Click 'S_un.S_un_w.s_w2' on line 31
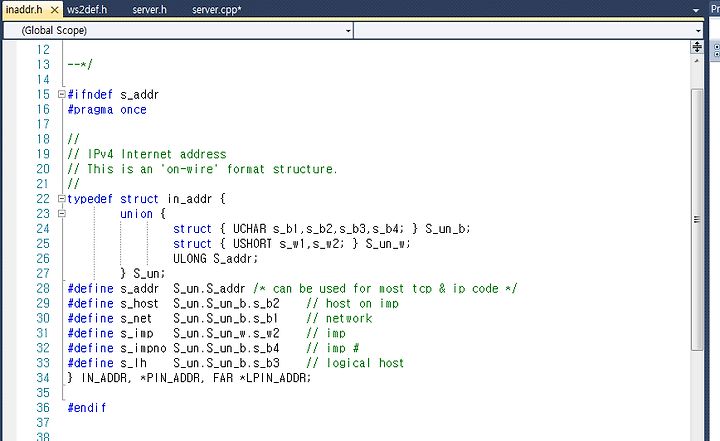The width and height of the screenshot is (720, 441). click(226, 334)
